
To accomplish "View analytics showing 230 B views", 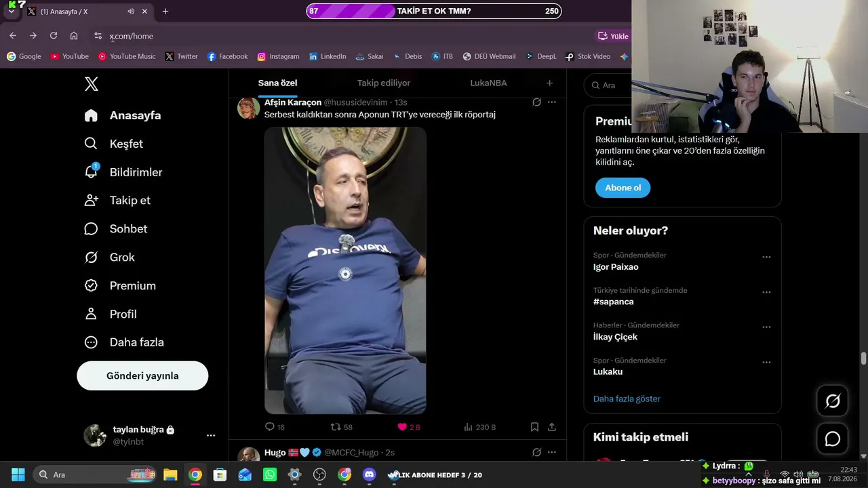I will pyautogui.click(x=479, y=427).
